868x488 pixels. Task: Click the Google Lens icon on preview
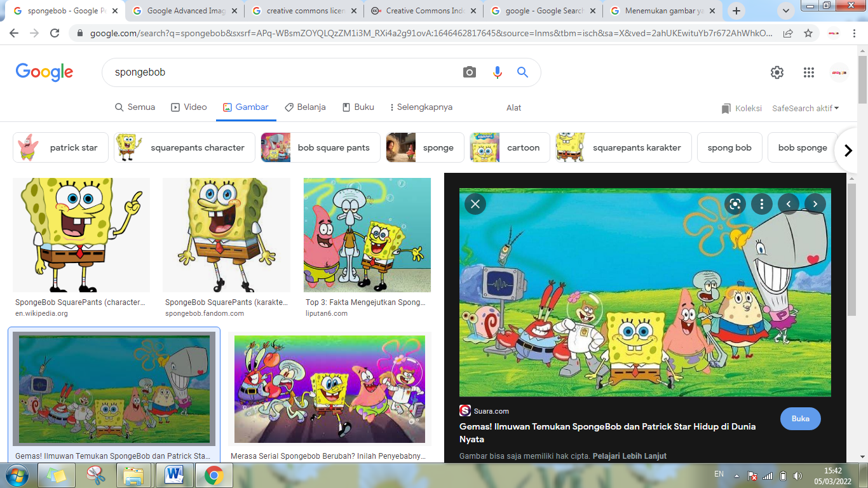point(735,204)
